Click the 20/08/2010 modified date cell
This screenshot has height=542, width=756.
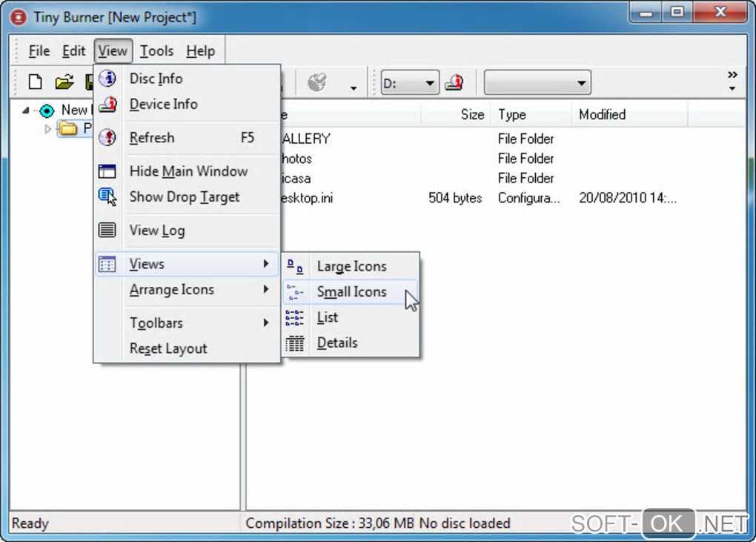[x=628, y=198]
